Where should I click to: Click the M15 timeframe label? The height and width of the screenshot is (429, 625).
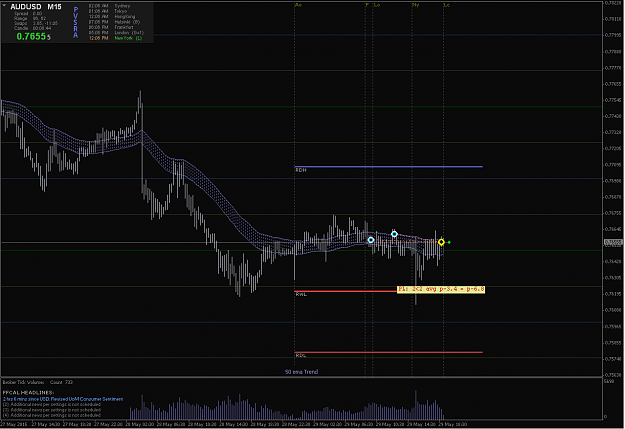54,7
